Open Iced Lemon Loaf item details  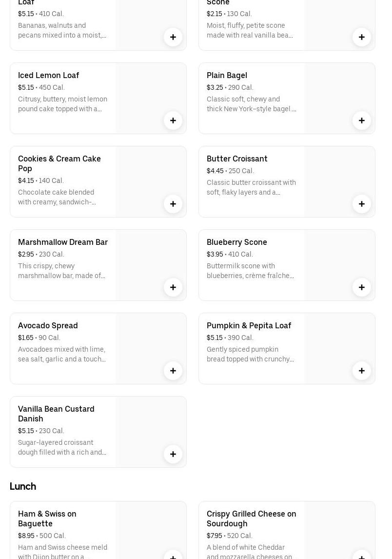pyautogui.click(x=48, y=75)
